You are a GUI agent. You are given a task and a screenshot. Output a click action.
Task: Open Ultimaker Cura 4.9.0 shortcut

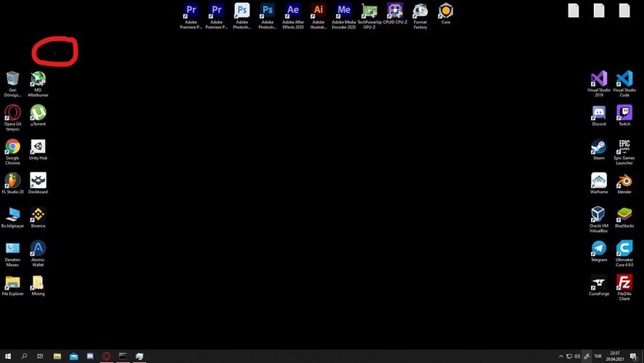[x=624, y=253]
